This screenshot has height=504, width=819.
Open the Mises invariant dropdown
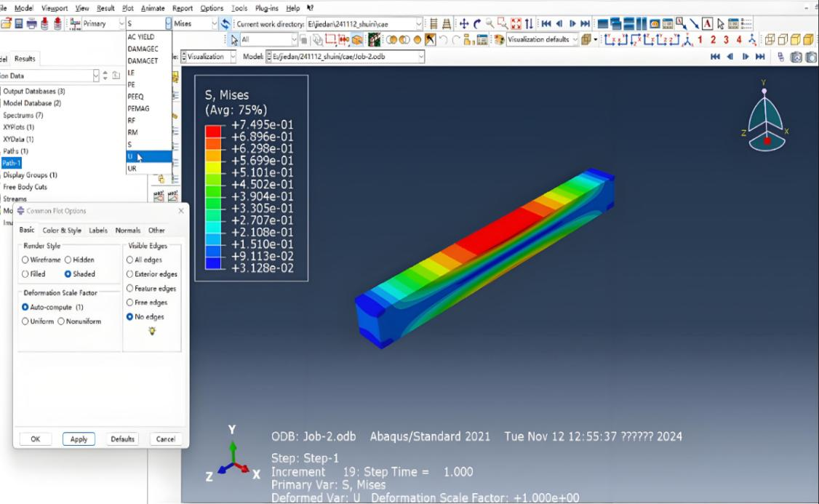pyautogui.click(x=215, y=23)
